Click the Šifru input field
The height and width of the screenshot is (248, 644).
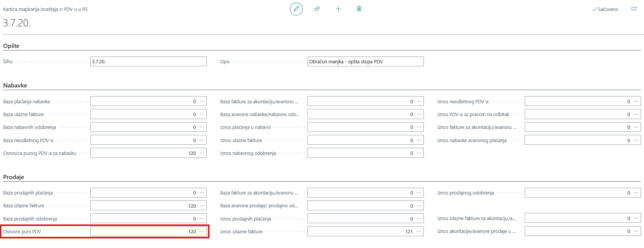(148, 61)
